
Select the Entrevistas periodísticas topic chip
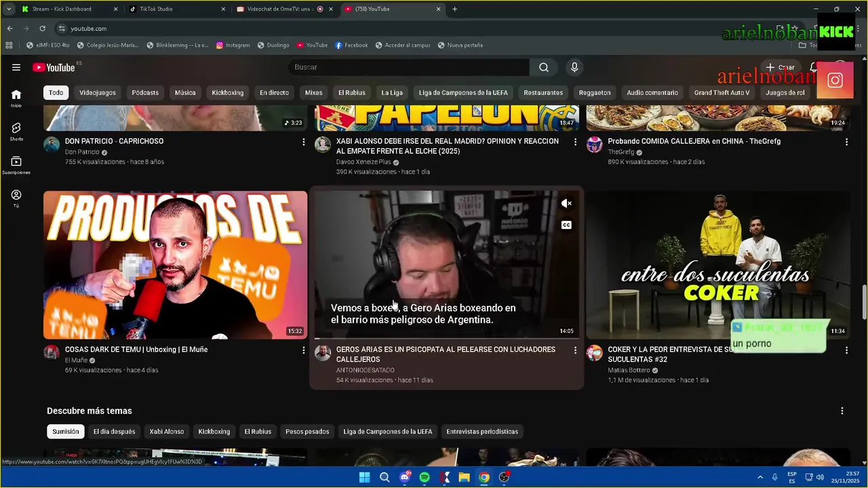(482, 432)
